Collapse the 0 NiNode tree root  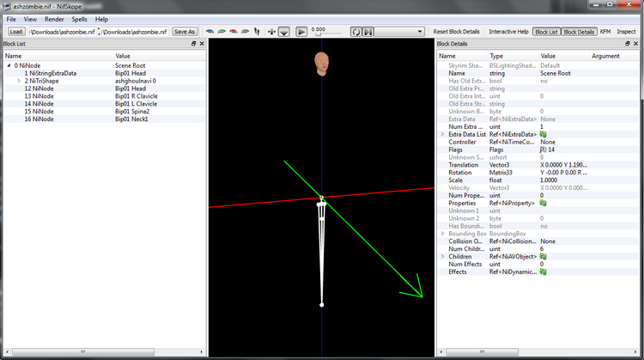tap(9, 65)
